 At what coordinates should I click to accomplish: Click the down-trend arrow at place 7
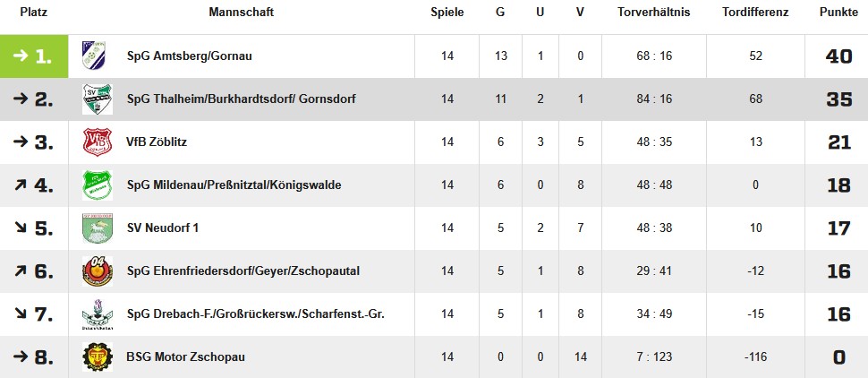(x=21, y=314)
